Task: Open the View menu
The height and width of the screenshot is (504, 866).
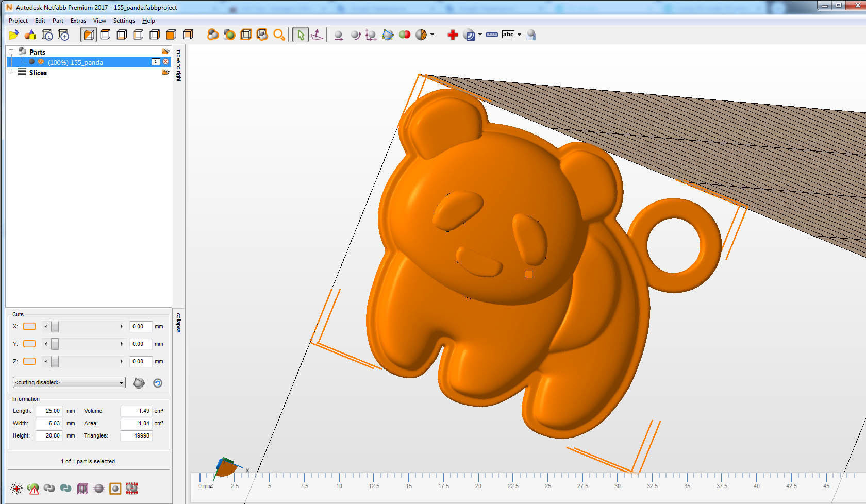Action: (99, 21)
